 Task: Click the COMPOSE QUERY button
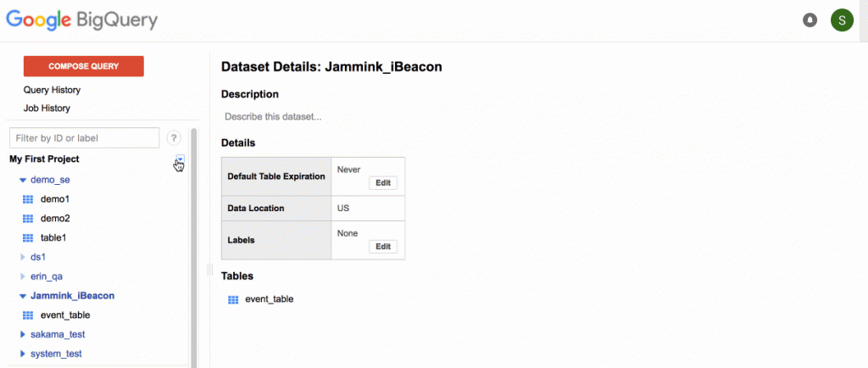pyautogui.click(x=84, y=66)
